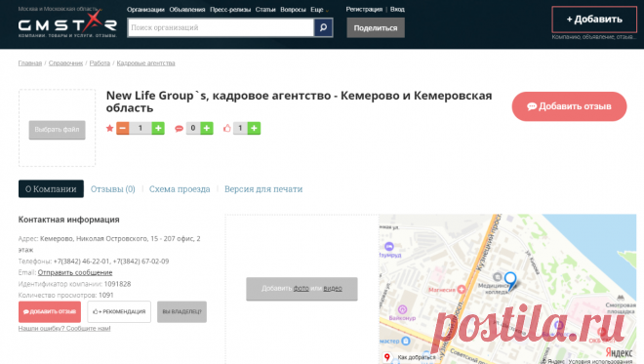Open Справочник breadcrumb link
This screenshot has height=364, width=644.
point(65,62)
